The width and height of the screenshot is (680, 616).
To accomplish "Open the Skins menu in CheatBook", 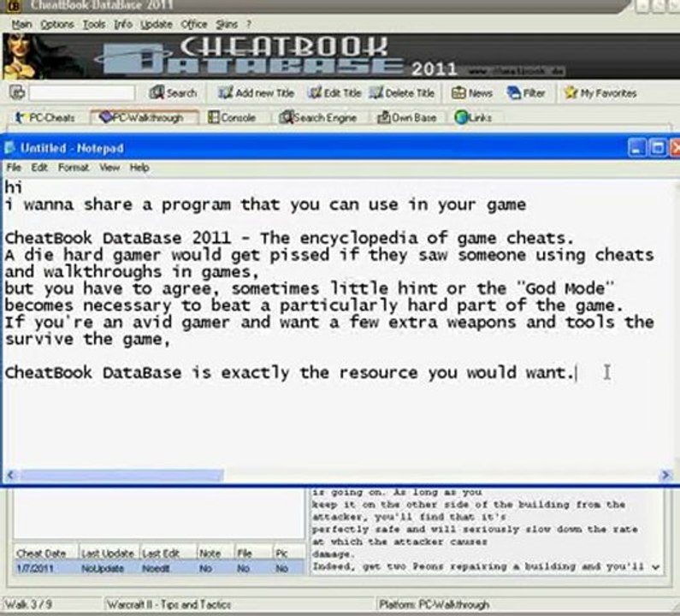I will (x=227, y=24).
